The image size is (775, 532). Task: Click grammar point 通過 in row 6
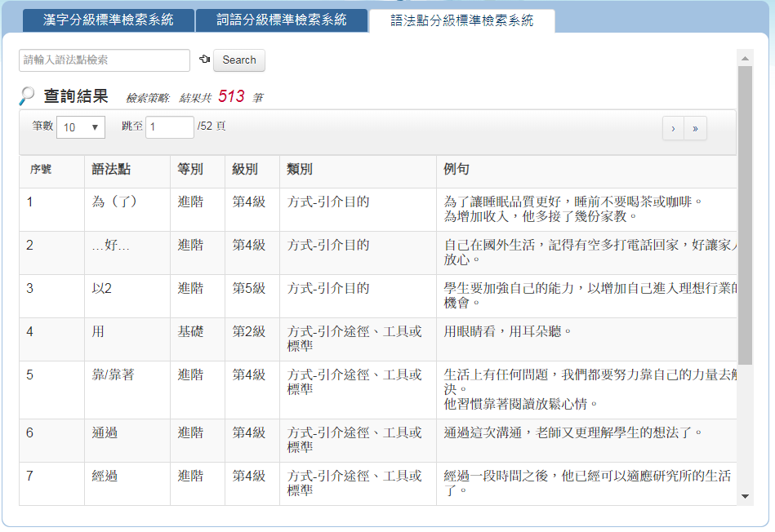coord(105,432)
